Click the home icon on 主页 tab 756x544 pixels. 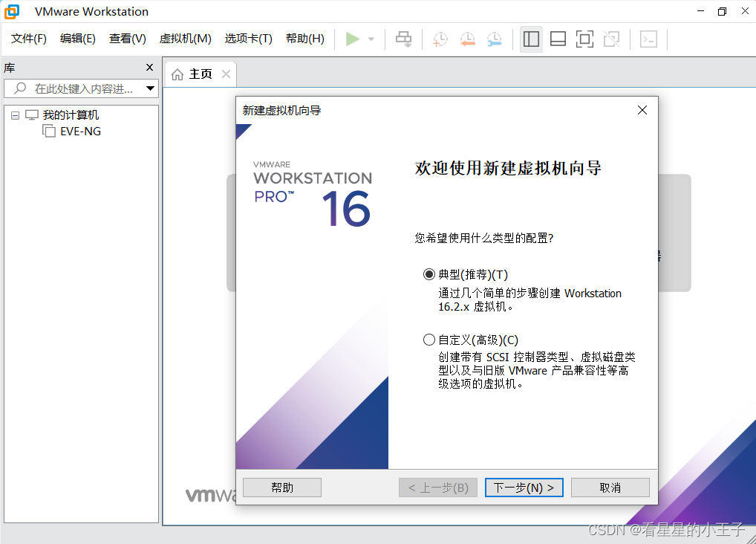[177, 74]
